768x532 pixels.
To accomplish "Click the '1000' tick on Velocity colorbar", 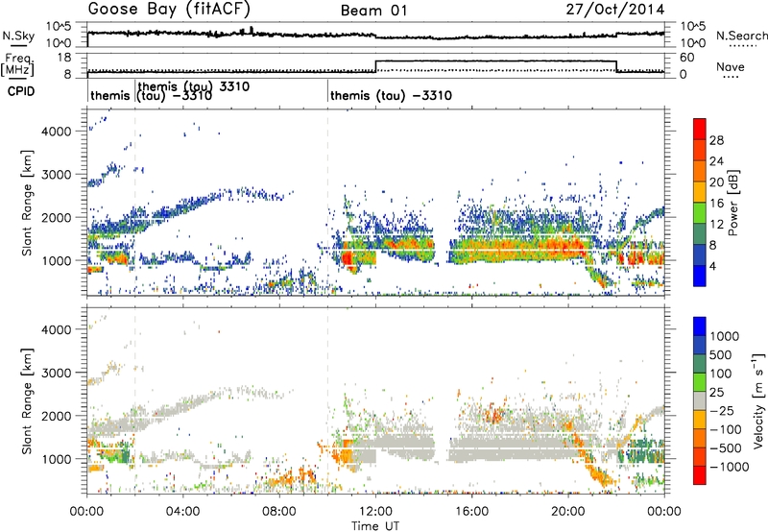I will pyautogui.click(x=725, y=336).
